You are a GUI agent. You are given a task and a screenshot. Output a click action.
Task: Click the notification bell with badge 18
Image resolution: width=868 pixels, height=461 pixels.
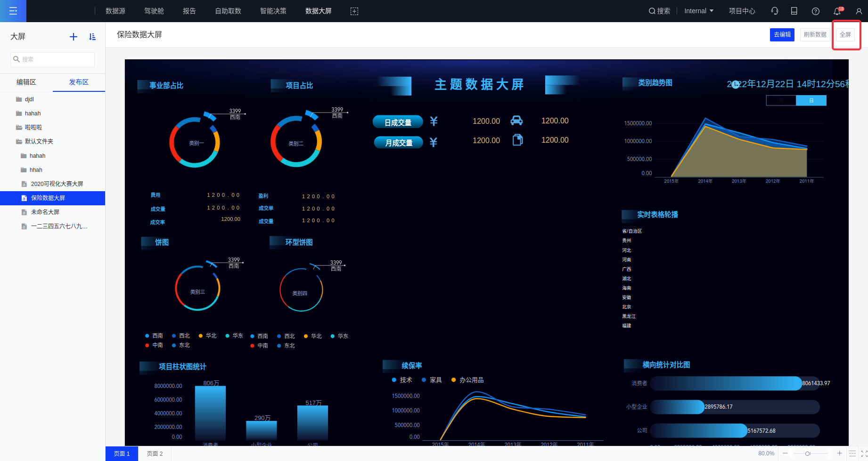tap(837, 11)
